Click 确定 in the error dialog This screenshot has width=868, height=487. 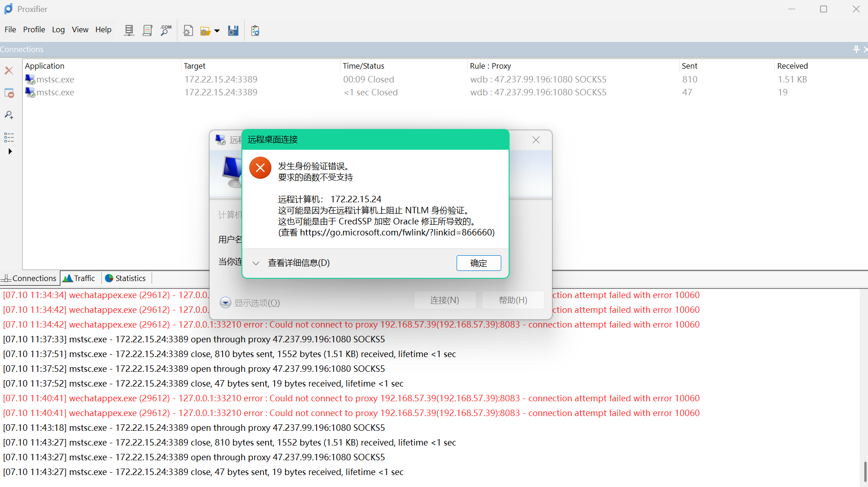coord(479,263)
